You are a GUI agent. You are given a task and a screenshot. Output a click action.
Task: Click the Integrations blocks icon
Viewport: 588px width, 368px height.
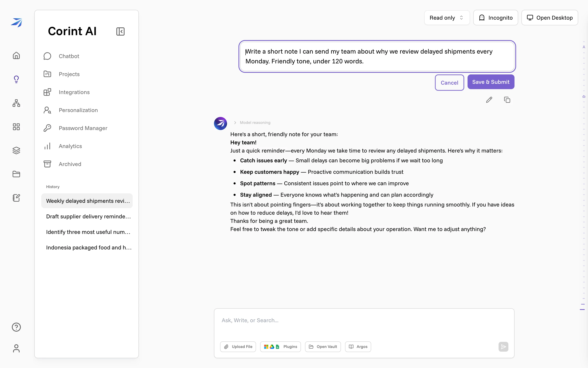pos(47,92)
